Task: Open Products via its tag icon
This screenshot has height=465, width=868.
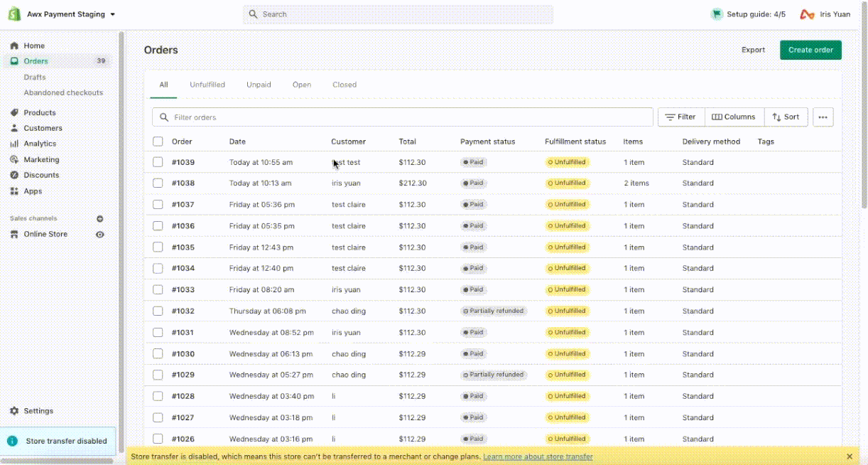Action: tap(14, 112)
